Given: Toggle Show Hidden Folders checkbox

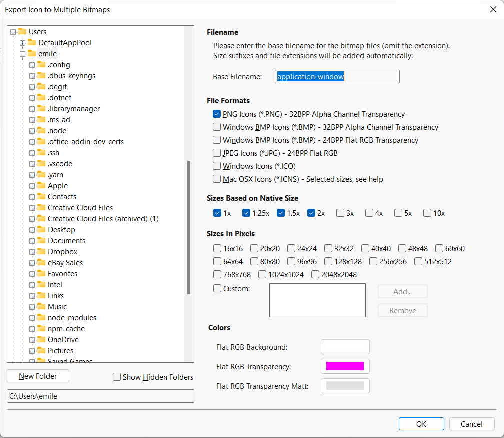Looking at the screenshot, I should point(117,377).
